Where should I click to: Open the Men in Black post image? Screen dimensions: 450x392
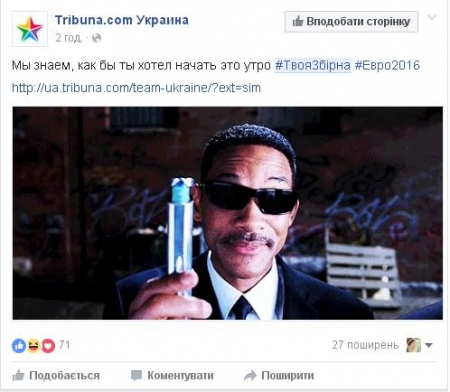click(x=228, y=213)
